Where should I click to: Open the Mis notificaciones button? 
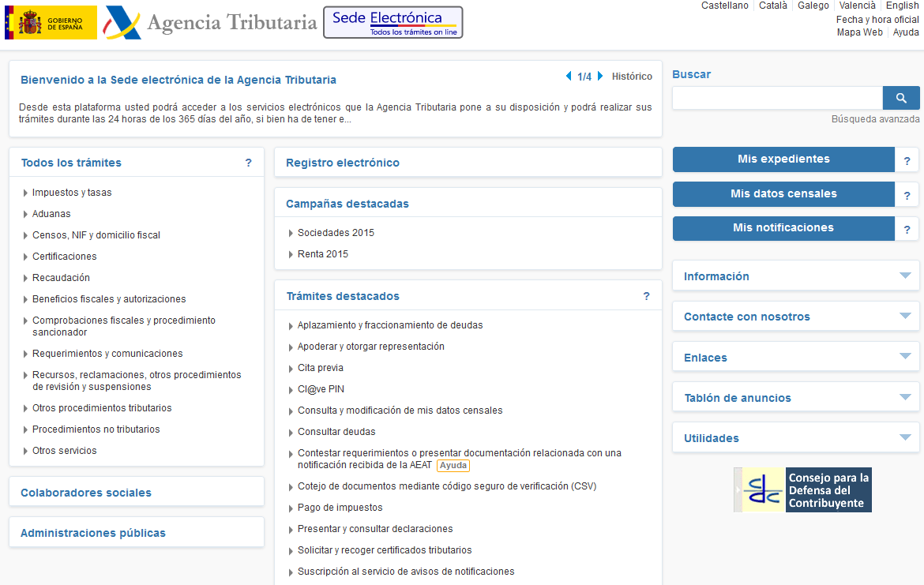pyautogui.click(x=783, y=228)
